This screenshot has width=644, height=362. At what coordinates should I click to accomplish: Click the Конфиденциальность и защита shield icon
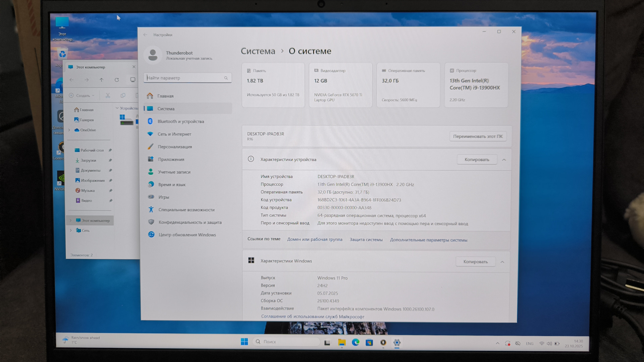coord(151,222)
